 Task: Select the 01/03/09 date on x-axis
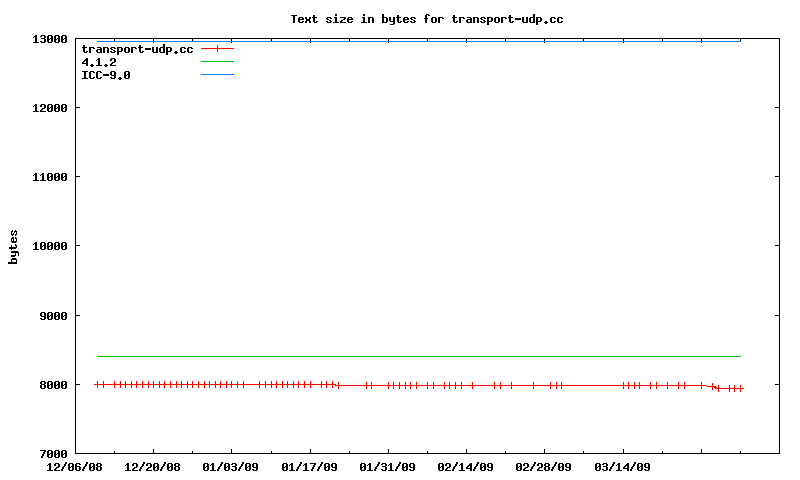coord(231,467)
